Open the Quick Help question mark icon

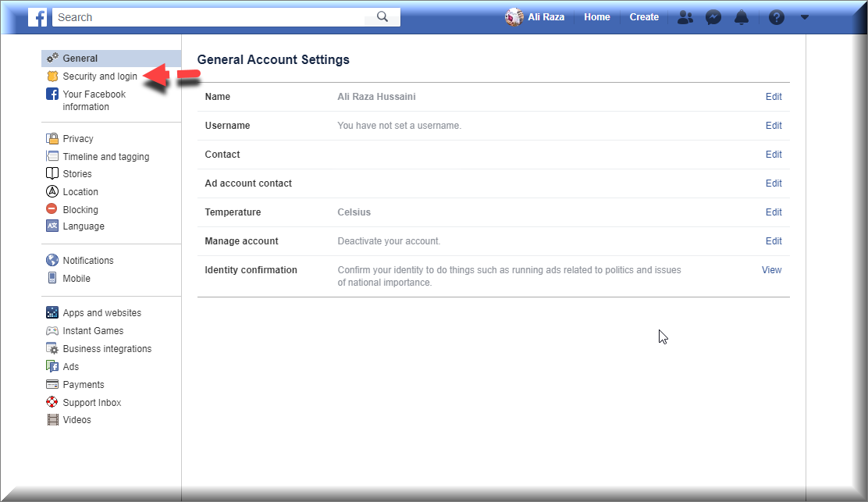(776, 17)
